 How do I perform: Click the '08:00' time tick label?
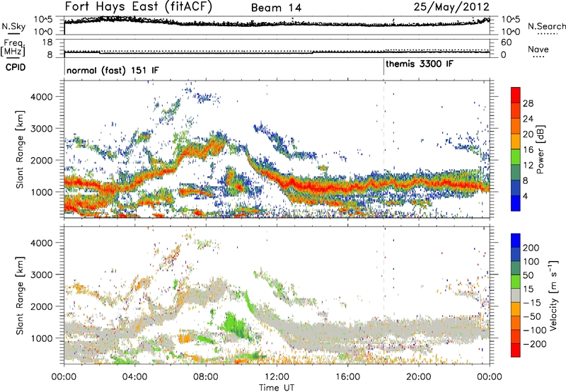pos(206,377)
